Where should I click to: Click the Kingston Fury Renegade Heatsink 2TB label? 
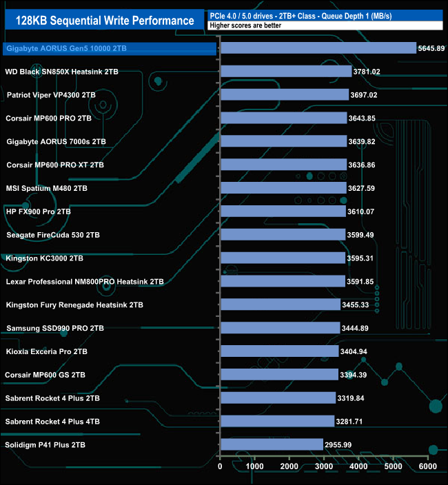pos(74,305)
